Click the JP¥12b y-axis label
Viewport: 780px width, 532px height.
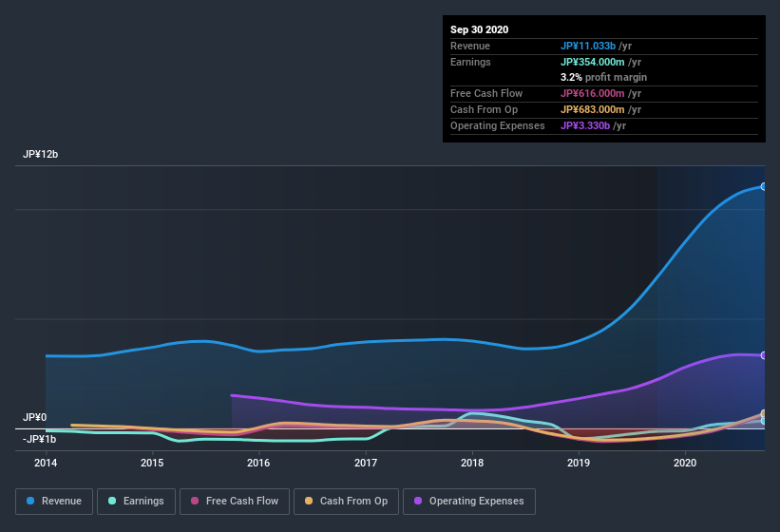click(x=40, y=154)
